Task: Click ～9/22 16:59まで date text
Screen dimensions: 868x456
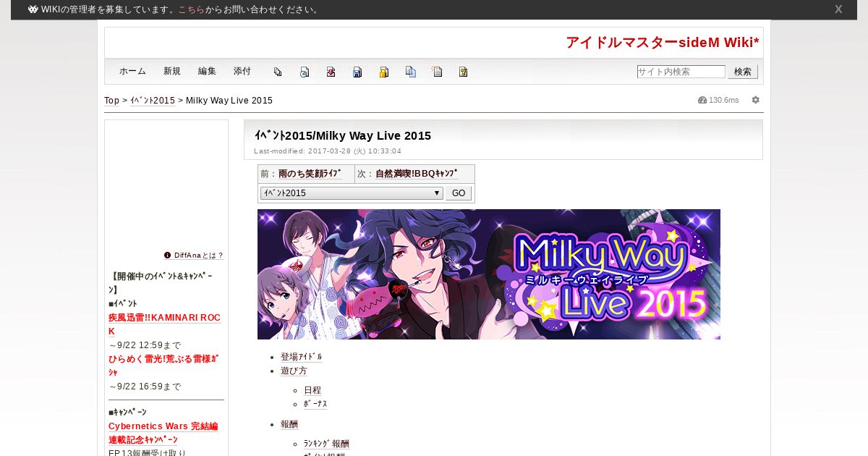Action: pyautogui.click(x=145, y=387)
